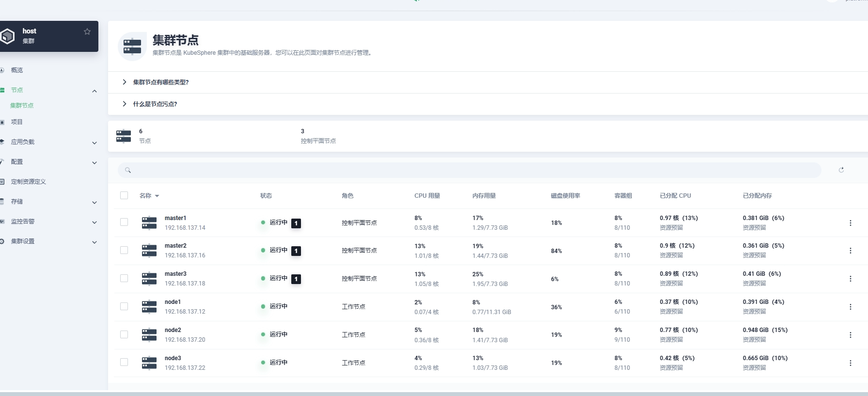Open the node1 node details
This screenshot has width=868, height=396.
point(173,302)
